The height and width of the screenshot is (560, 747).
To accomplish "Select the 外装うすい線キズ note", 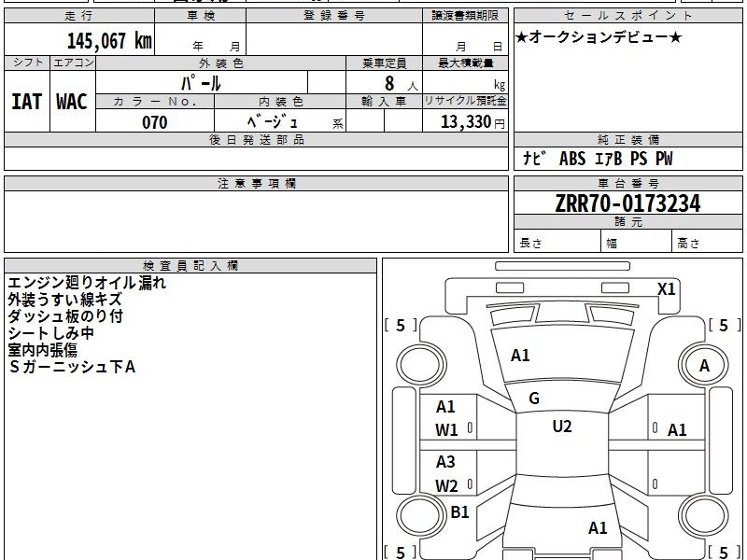I will (65, 300).
